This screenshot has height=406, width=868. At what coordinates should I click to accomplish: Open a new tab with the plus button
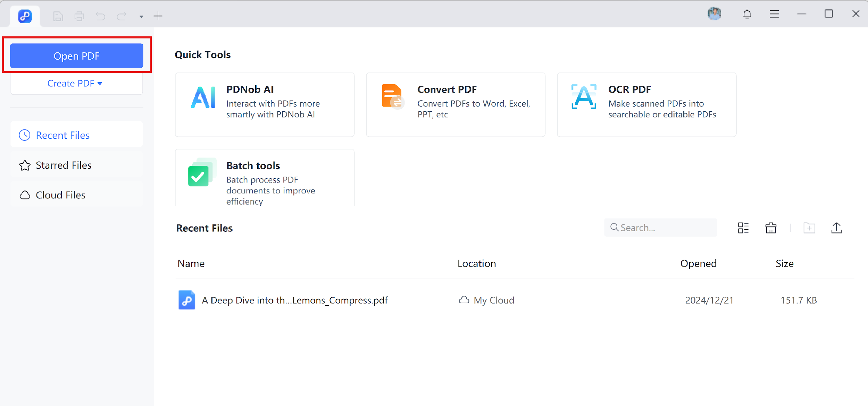158,16
